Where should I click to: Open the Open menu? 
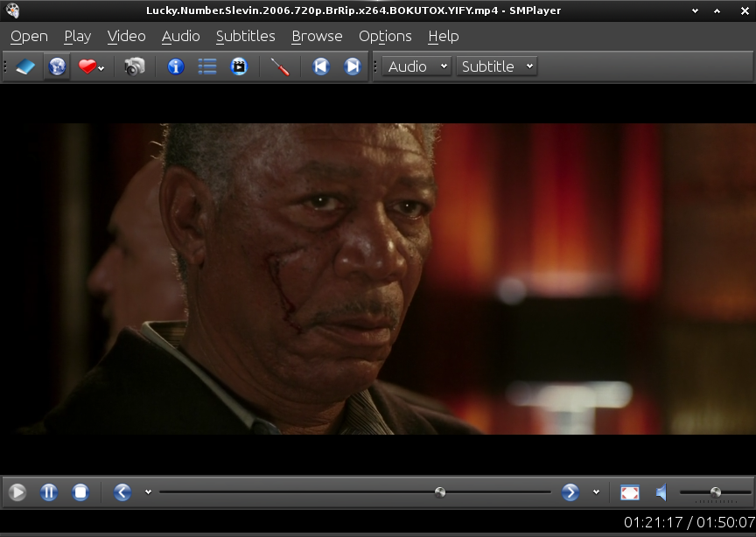pos(29,36)
